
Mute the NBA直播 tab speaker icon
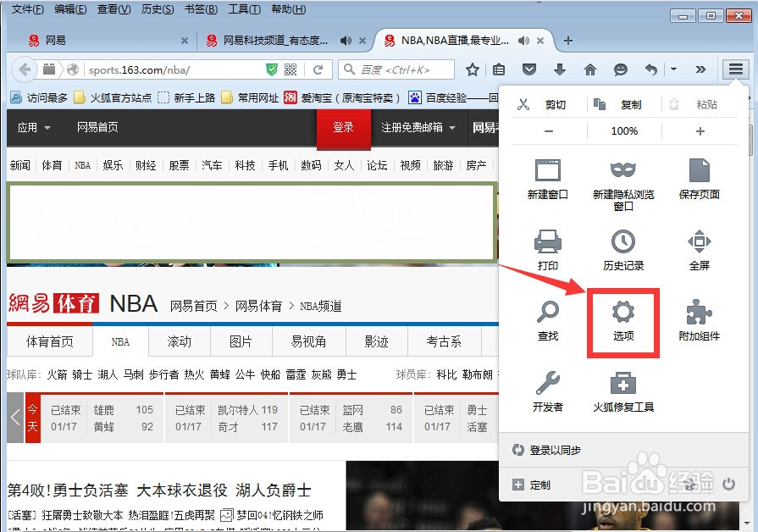(x=523, y=41)
